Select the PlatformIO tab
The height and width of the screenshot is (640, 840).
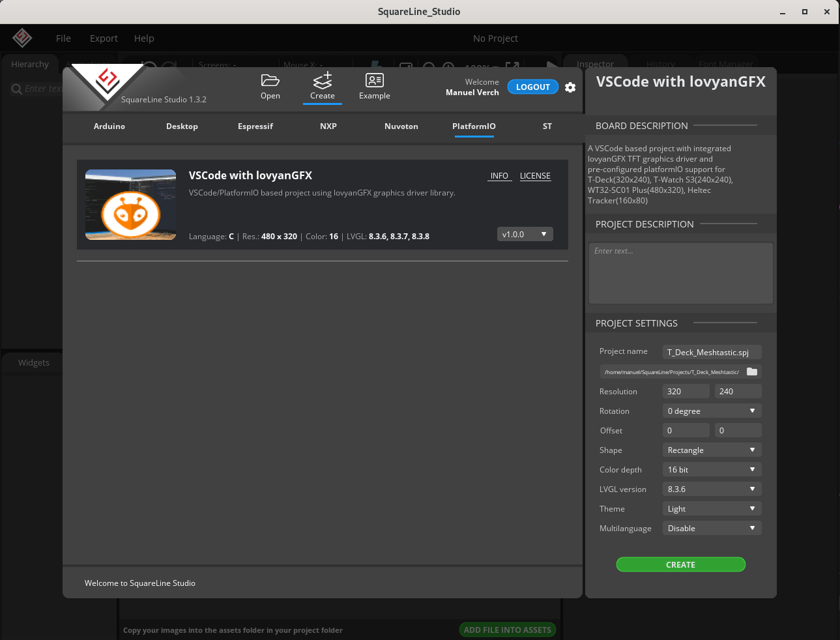pyautogui.click(x=474, y=126)
